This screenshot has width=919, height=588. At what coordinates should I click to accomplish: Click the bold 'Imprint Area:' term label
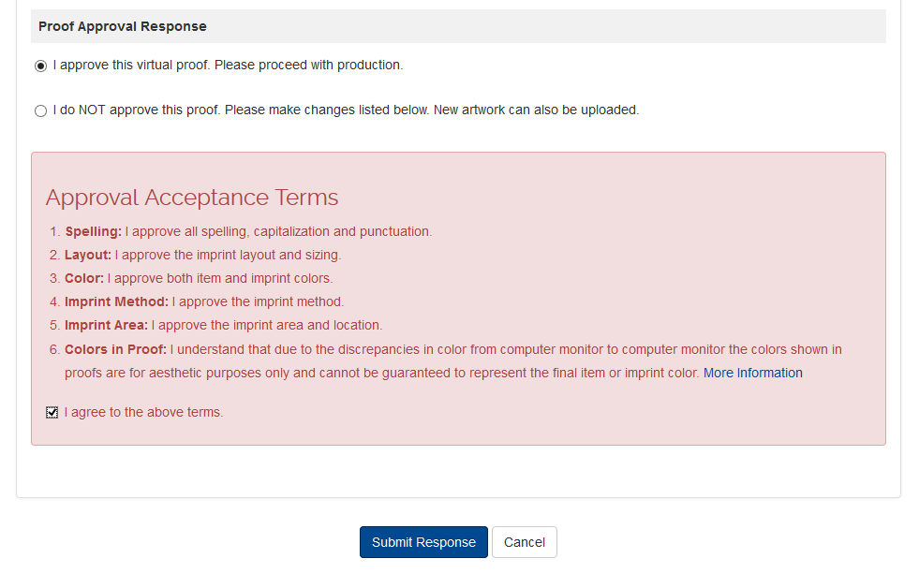pos(106,325)
